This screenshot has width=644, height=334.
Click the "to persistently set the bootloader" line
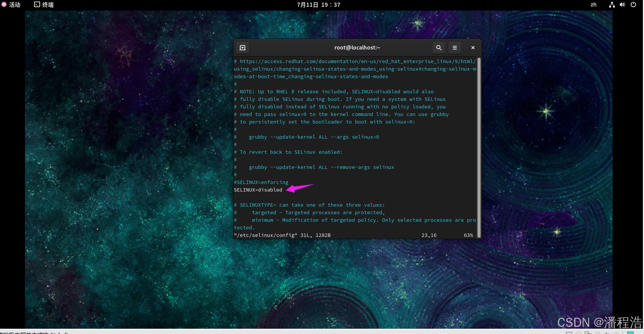tap(325, 122)
